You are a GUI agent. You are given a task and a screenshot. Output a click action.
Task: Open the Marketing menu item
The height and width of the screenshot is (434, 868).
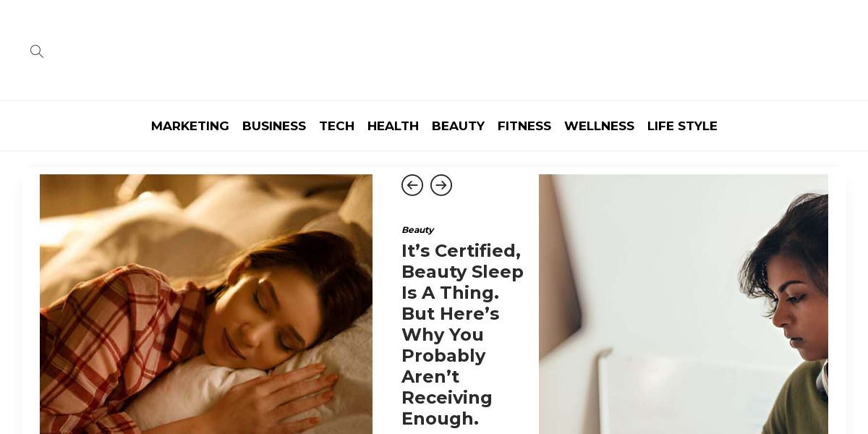click(x=190, y=126)
